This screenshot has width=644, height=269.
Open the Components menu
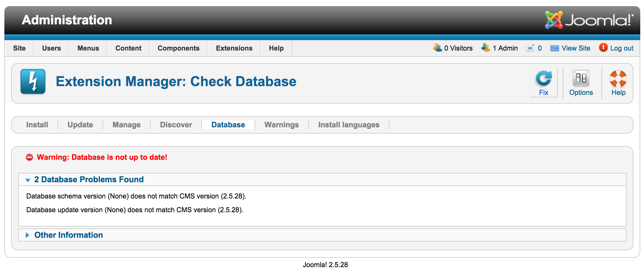pos(178,48)
